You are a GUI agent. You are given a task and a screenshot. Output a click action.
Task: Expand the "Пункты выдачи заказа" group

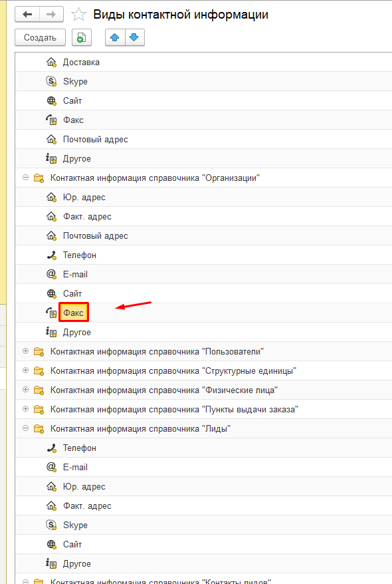25,409
